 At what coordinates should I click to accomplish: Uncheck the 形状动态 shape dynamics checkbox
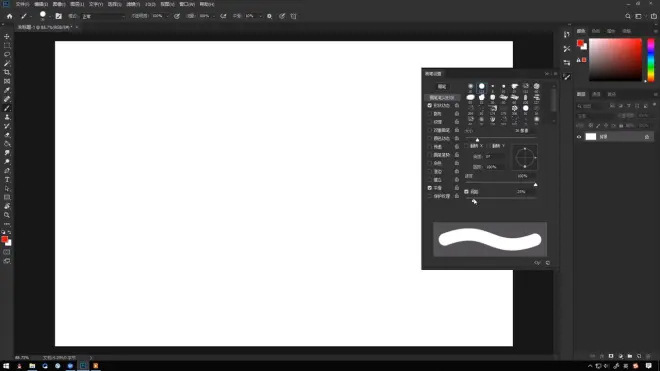tap(430, 105)
